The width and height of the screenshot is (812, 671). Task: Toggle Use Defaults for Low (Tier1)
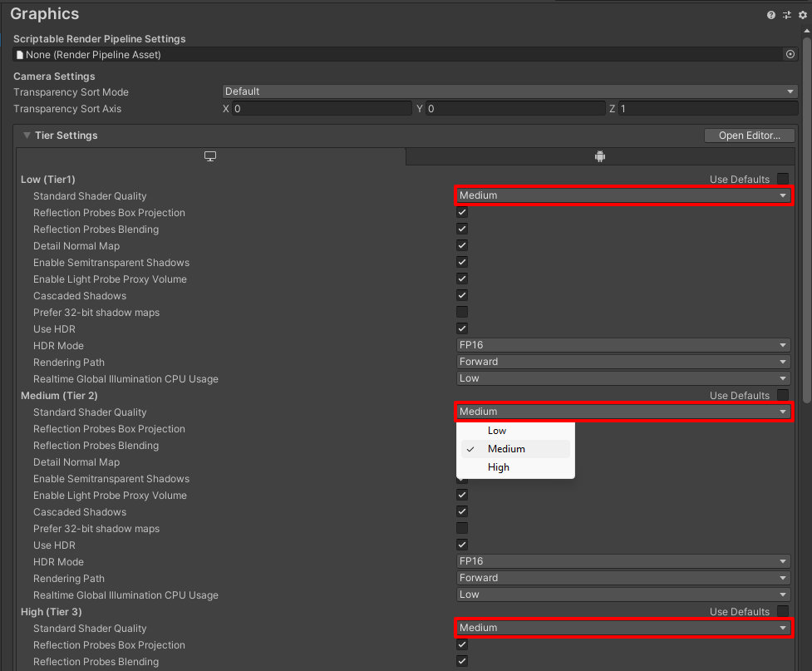point(783,179)
